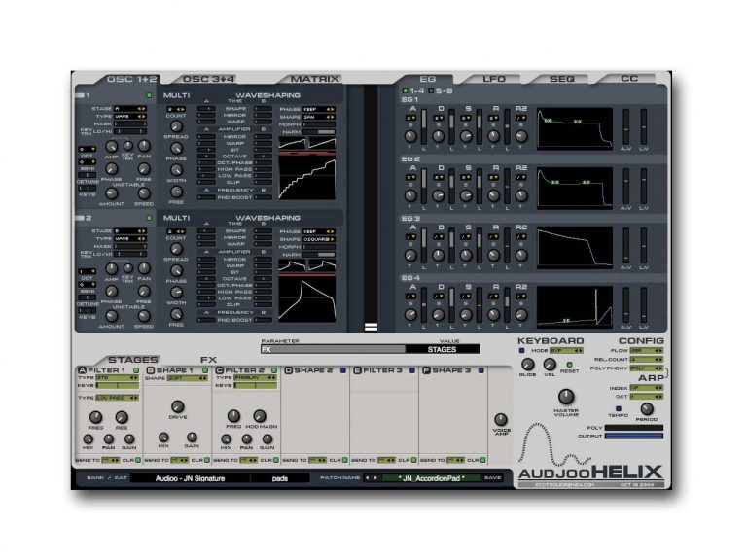Switch to the LFO tab

pyautogui.click(x=494, y=79)
